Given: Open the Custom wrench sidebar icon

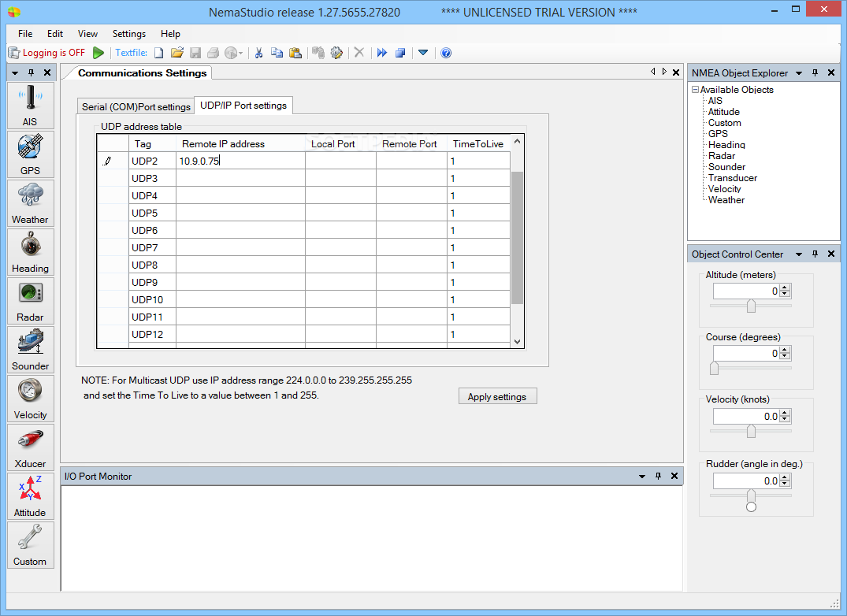Looking at the screenshot, I should point(30,545).
